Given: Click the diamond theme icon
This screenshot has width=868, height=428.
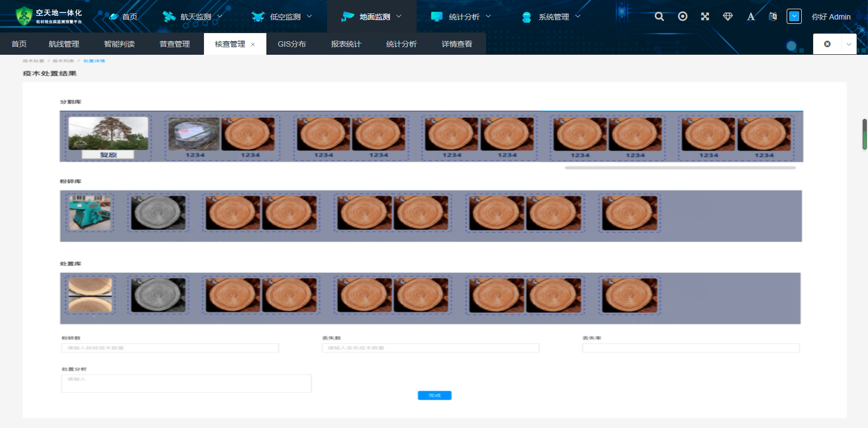Looking at the screenshot, I should [728, 17].
